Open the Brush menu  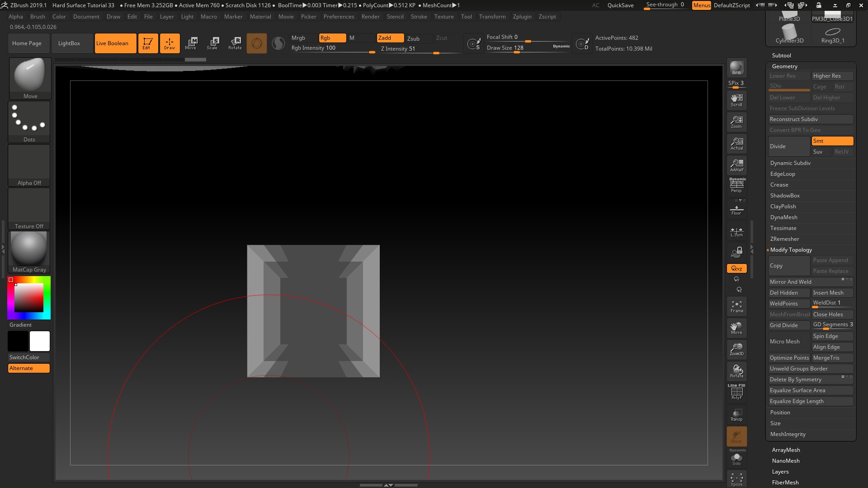click(38, 17)
